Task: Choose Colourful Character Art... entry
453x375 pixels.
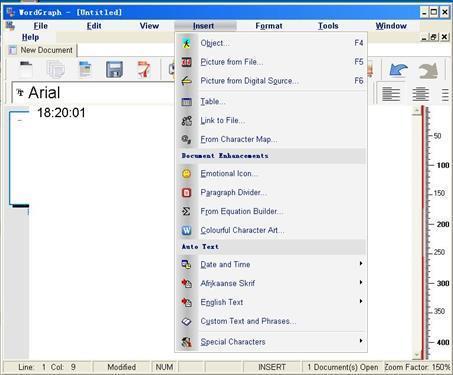Action: coord(271,230)
